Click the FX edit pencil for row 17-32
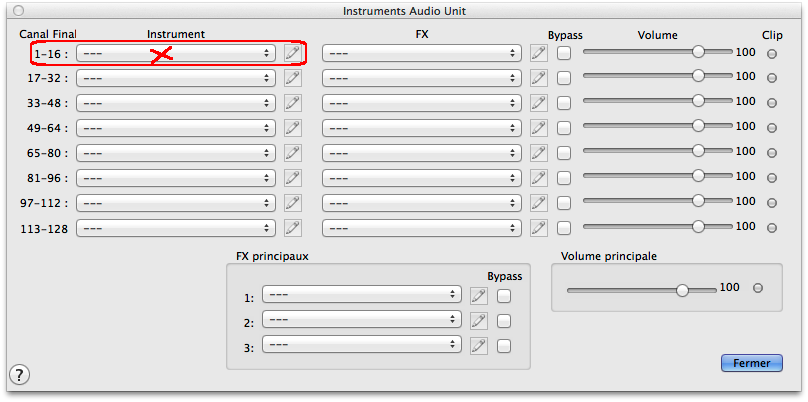Viewport: 808px width, 402px height. [x=539, y=78]
